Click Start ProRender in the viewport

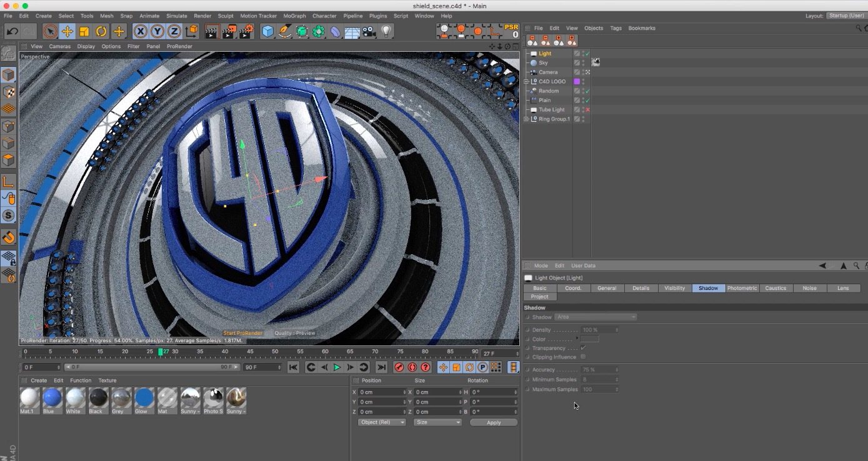[x=242, y=333]
